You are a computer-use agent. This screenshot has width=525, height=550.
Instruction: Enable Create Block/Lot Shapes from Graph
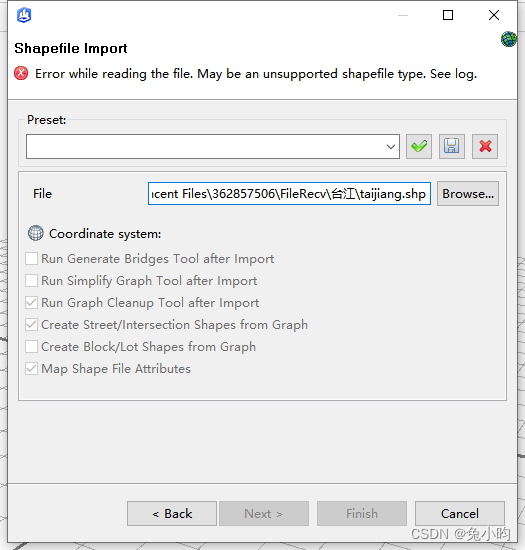pyautogui.click(x=32, y=347)
